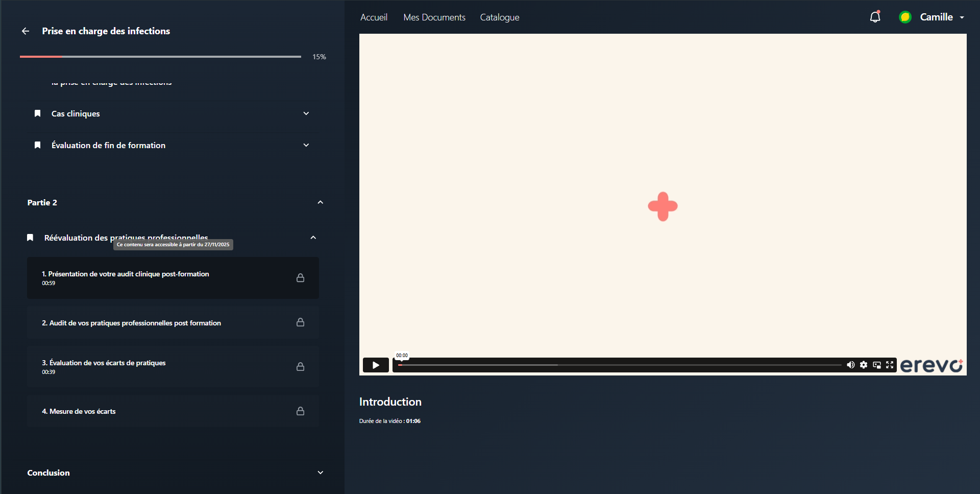Screen dimensions: 980x494
Task: Play the Introduction video
Action: (x=376, y=365)
